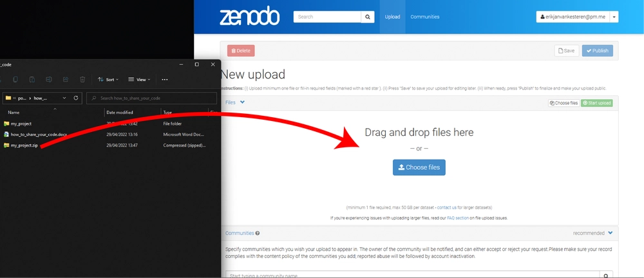644x278 pixels.
Task: Click the how_ breadcrumb in address bar
Action: pyautogui.click(x=40, y=98)
